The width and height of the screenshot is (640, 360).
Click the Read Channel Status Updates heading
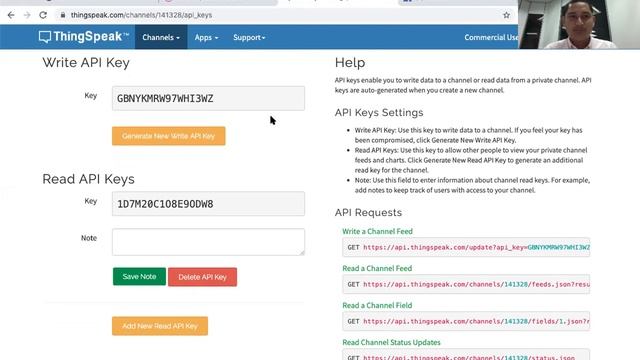391,342
